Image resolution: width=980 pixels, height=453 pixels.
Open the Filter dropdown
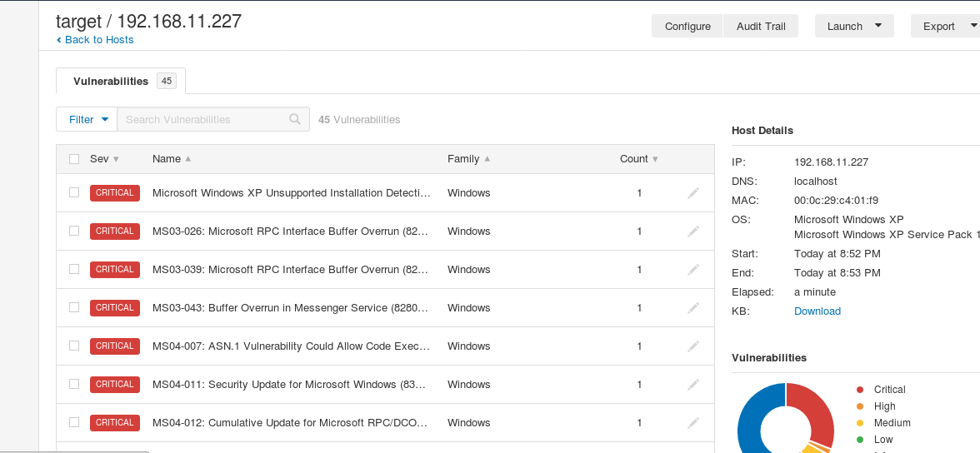point(87,119)
